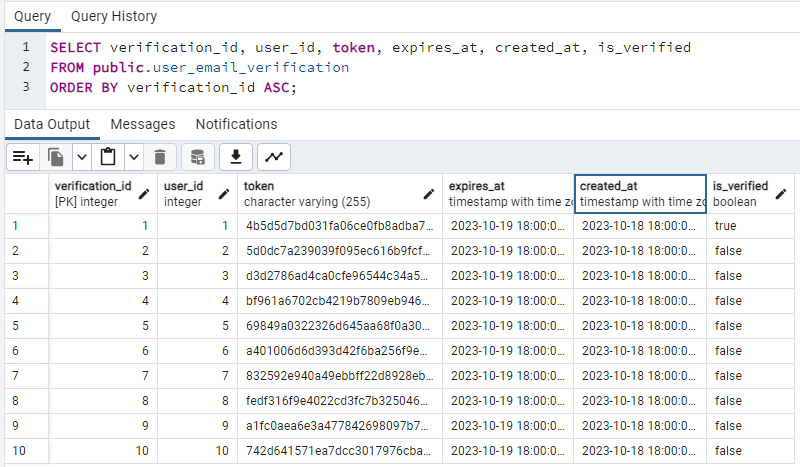Click the FROM line in editor
800x467 pixels.
click(199, 67)
